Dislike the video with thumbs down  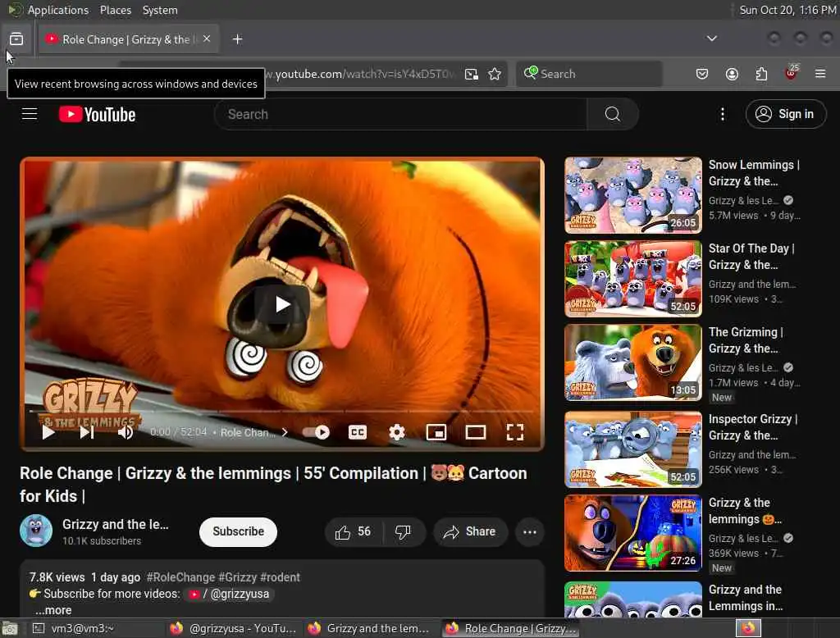pos(404,532)
